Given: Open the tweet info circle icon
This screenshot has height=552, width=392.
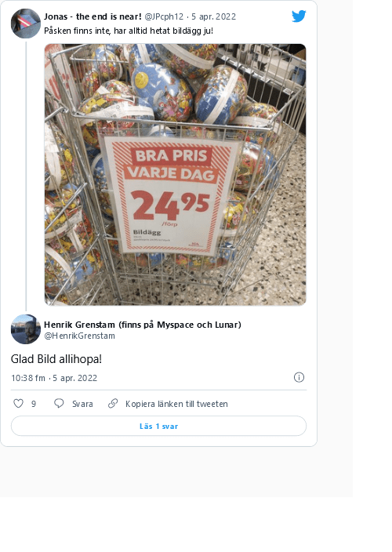Looking at the screenshot, I should click(x=299, y=377).
